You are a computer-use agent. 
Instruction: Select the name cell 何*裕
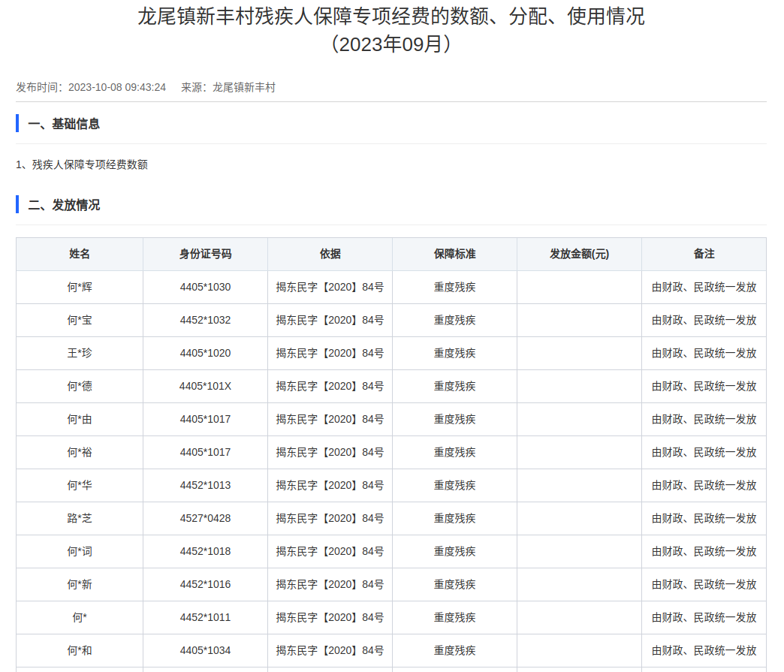80,453
